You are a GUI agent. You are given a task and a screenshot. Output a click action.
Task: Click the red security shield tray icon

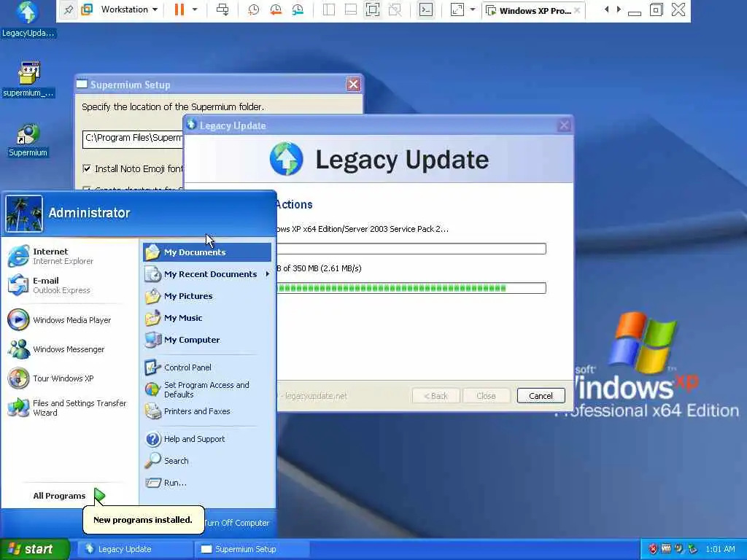tap(653, 549)
